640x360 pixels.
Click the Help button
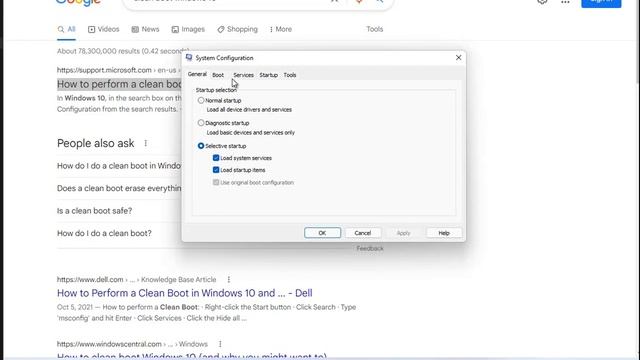point(444,233)
